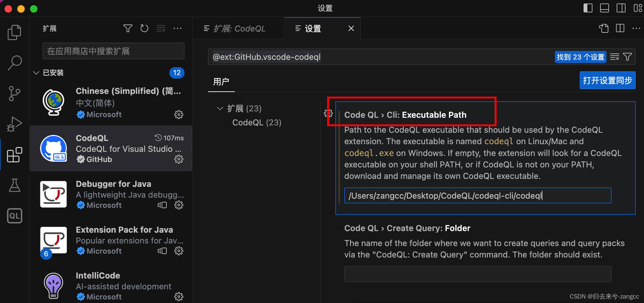Split the editor to the right
644x303 pixels.
[x=620, y=28]
